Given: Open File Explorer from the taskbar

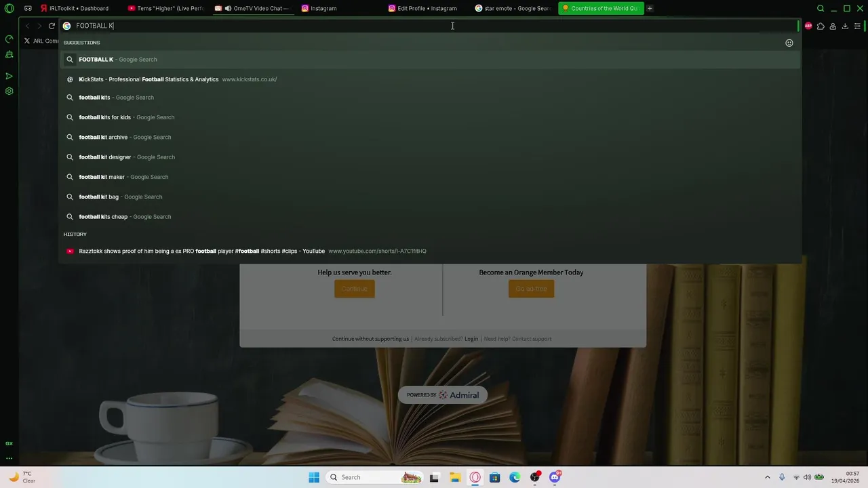Looking at the screenshot, I should click(x=454, y=477).
